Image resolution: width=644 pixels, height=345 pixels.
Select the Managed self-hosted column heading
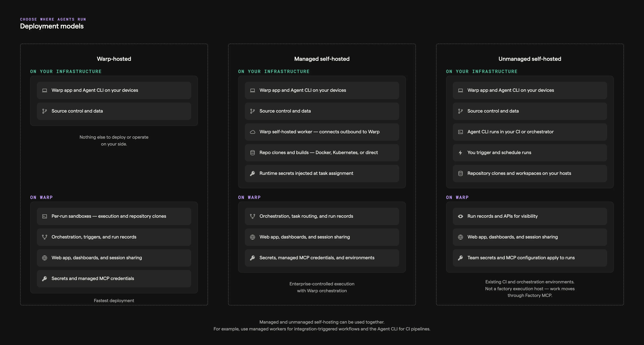pos(322,59)
